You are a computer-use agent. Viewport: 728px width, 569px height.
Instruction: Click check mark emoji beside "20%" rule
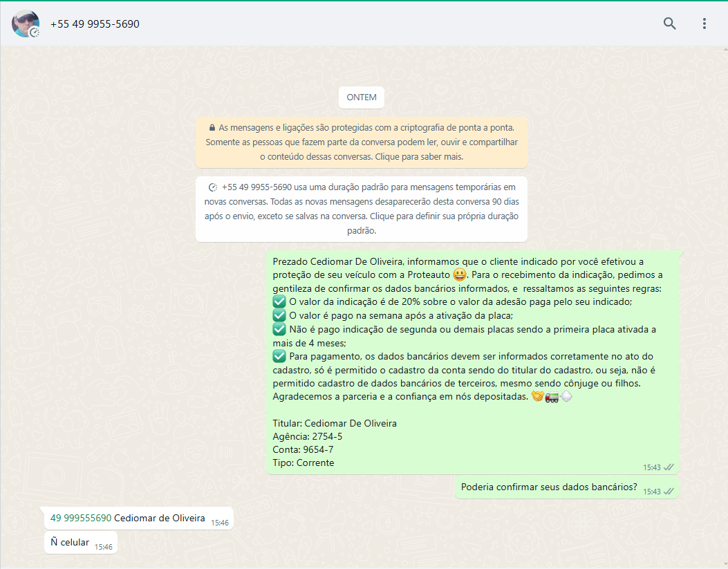pyautogui.click(x=279, y=301)
